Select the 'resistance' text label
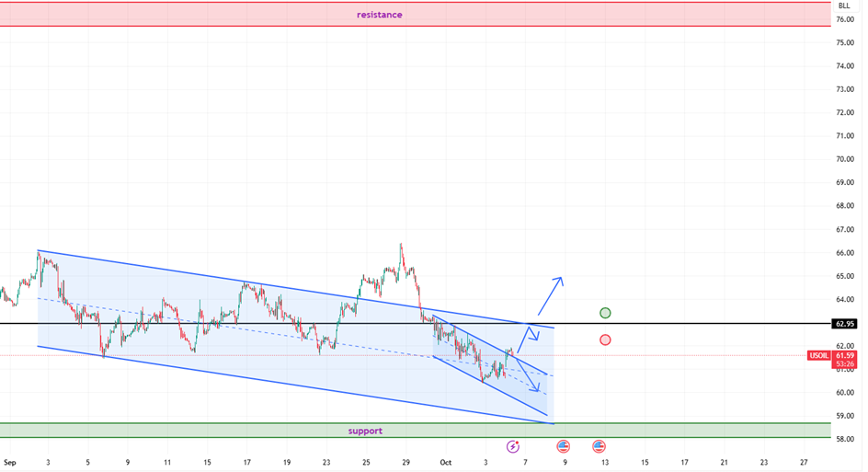Screen dimensions: 868x472 [x=379, y=15]
